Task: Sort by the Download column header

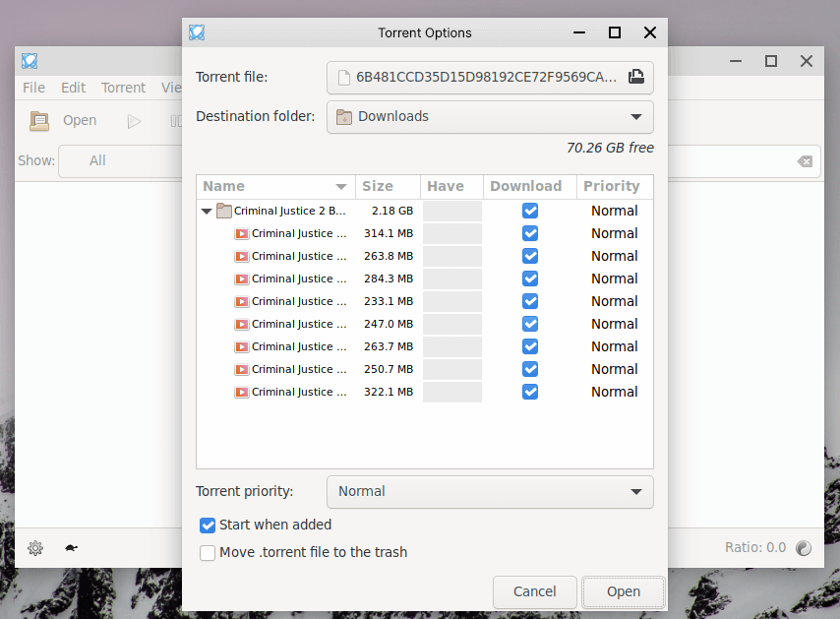Action: coord(530,187)
